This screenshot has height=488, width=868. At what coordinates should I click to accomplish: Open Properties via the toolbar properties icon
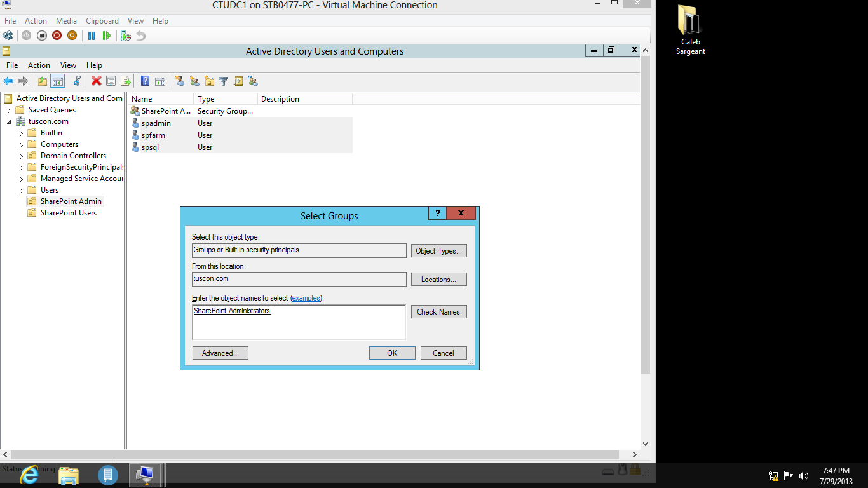tap(111, 81)
